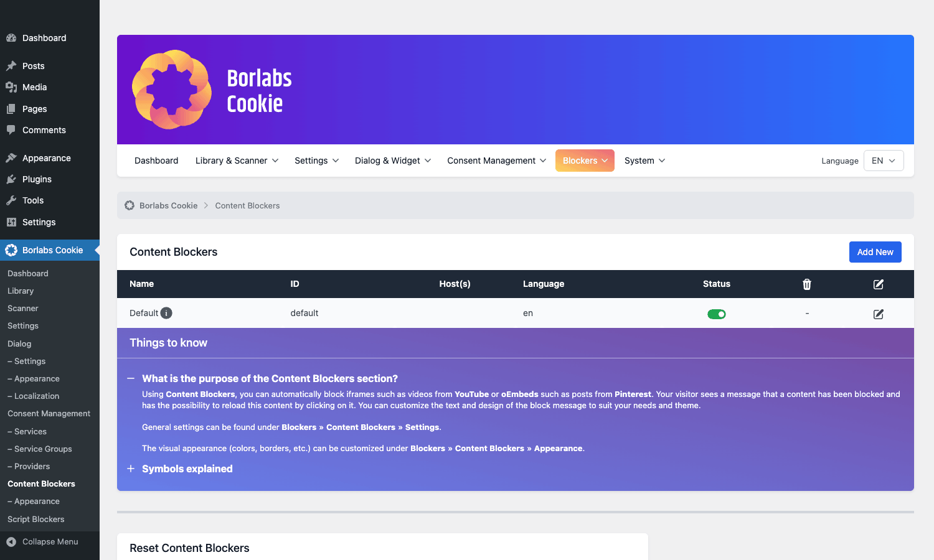Viewport: 934px width, 560px height.
Task: Open the Dashboard tab in plugin nav
Action: pos(156,161)
